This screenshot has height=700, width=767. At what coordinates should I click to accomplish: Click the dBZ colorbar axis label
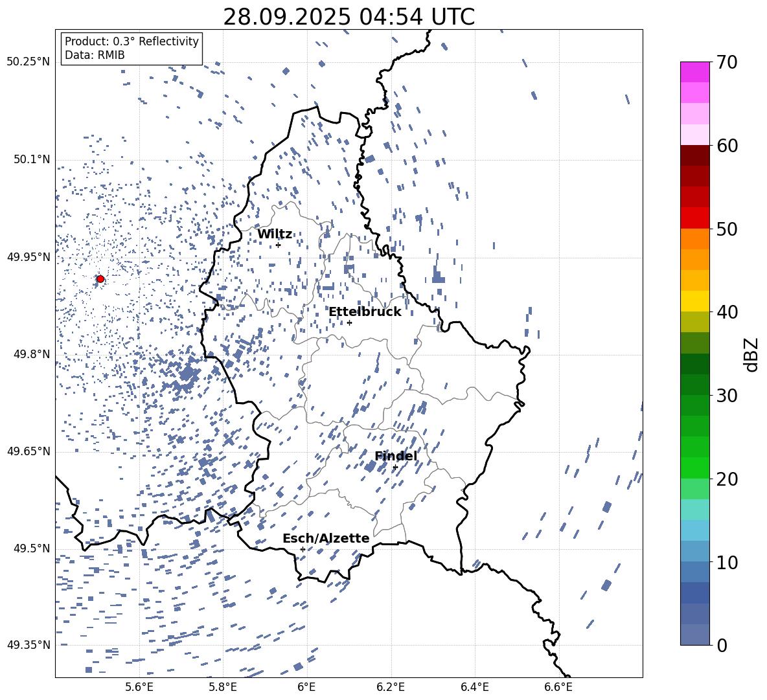click(752, 355)
